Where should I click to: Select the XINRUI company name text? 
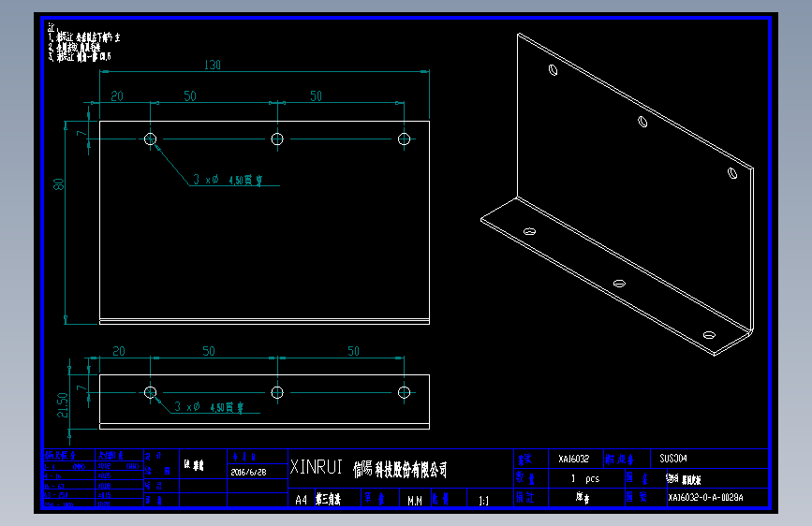316,467
